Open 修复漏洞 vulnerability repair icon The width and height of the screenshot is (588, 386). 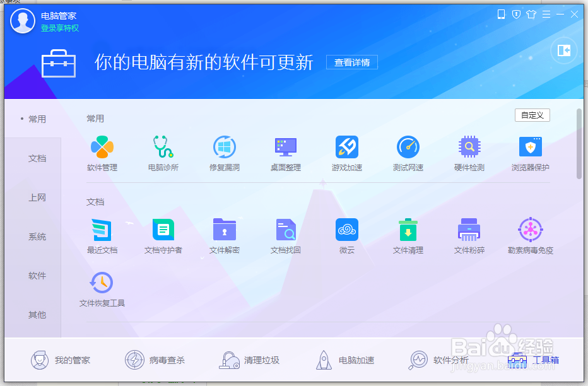point(224,154)
